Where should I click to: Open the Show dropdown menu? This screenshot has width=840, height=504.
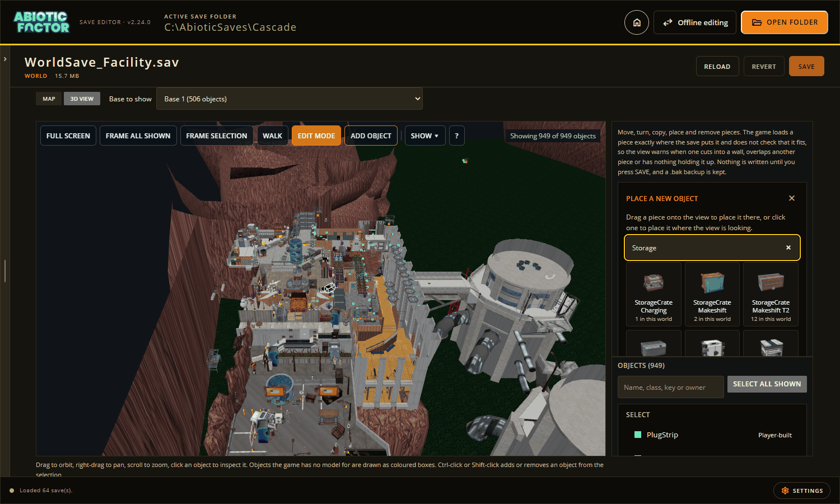pos(425,136)
